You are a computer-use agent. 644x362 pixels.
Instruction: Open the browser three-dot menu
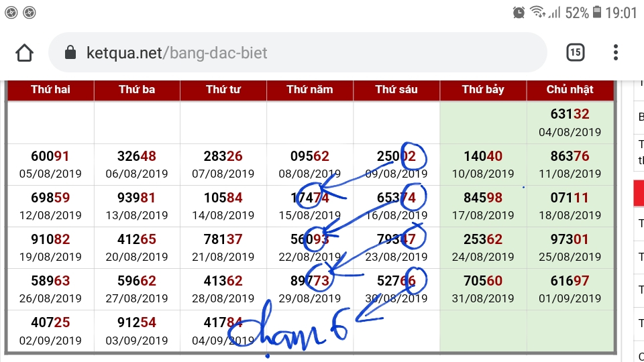click(616, 52)
